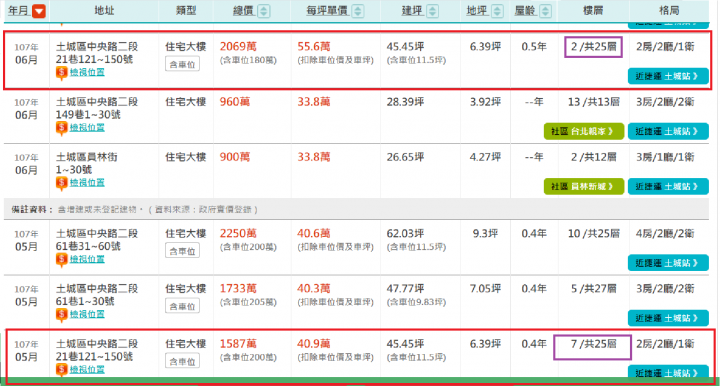Click the 總價 column header label
The width and height of the screenshot is (720, 386).
244,11
